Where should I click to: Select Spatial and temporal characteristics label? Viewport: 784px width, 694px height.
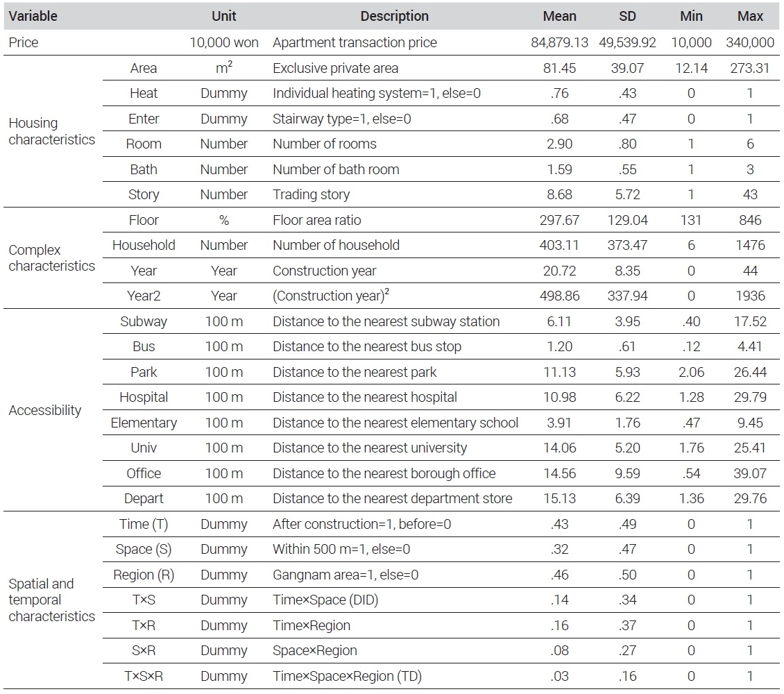pos(51,600)
